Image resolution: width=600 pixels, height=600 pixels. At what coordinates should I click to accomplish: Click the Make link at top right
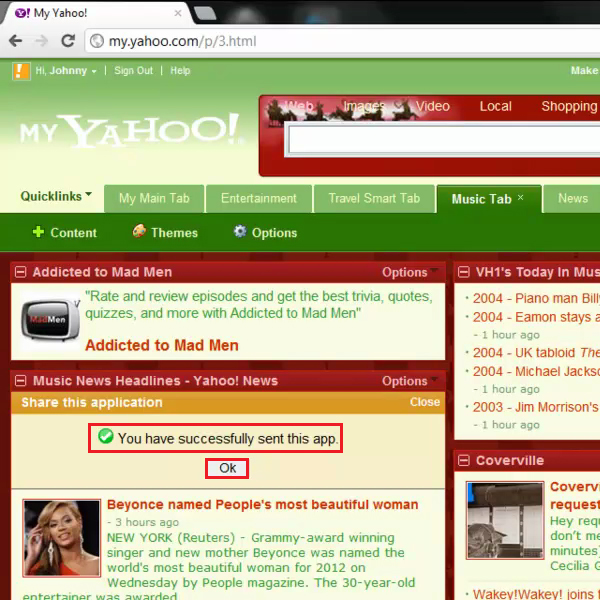pos(585,70)
